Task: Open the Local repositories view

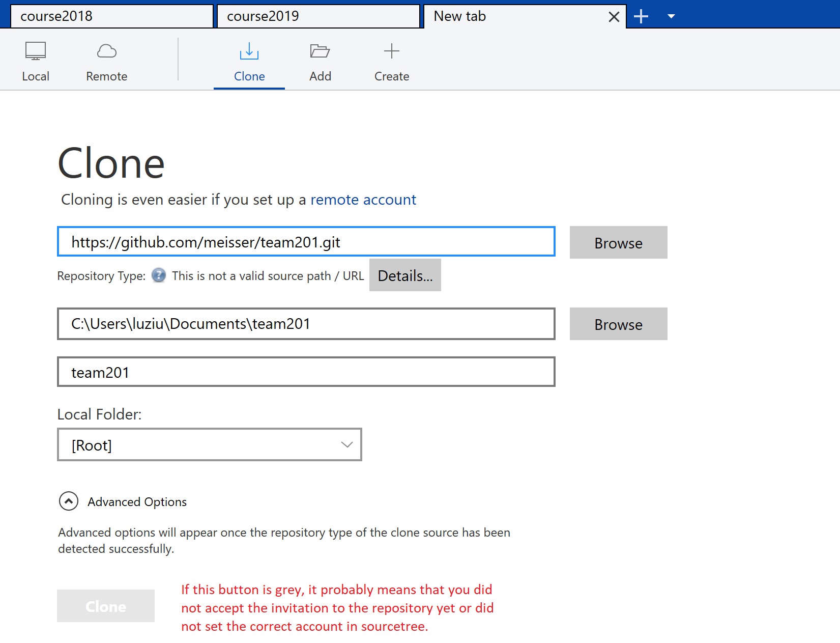Action: coord(36,61)
